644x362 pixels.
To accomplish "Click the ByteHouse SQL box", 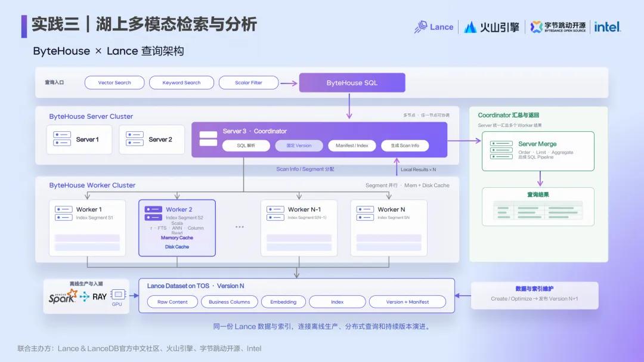I will (x=352, y=82).
